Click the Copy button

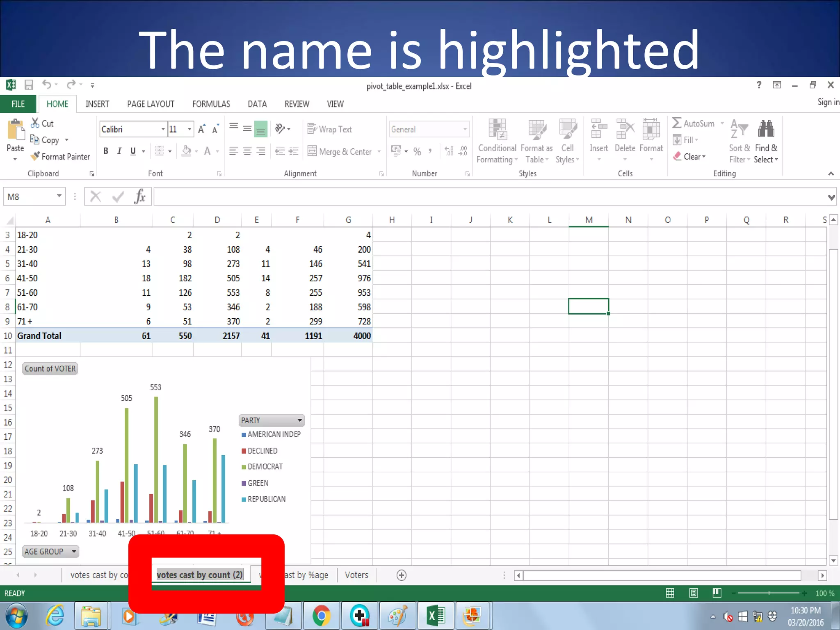coord(45,140)
